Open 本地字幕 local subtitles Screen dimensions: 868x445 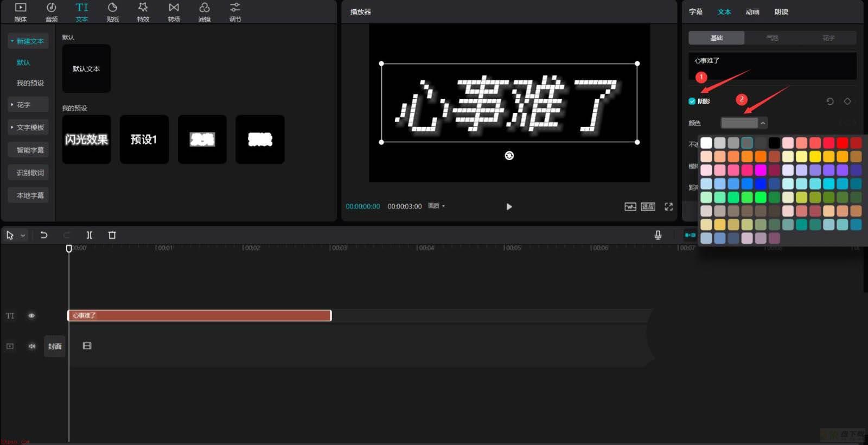pyautogui.click(x=28, y=196)
